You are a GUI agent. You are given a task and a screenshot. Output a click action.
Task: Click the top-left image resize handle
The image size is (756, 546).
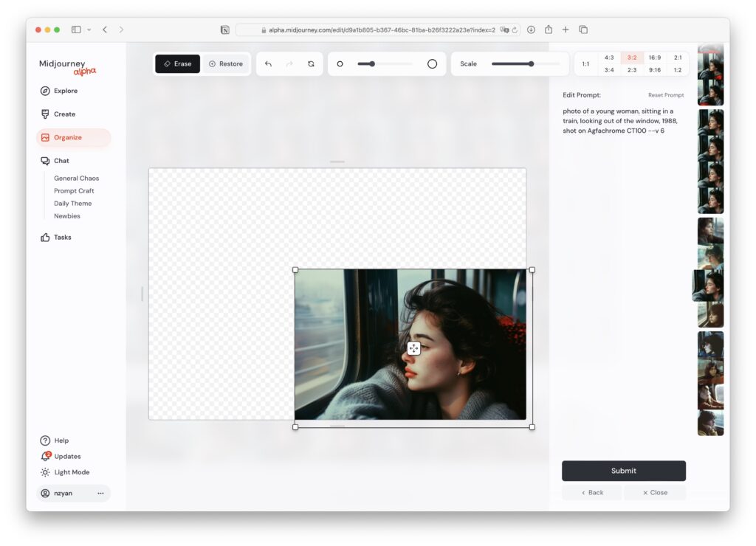click(x=295, y=270)
